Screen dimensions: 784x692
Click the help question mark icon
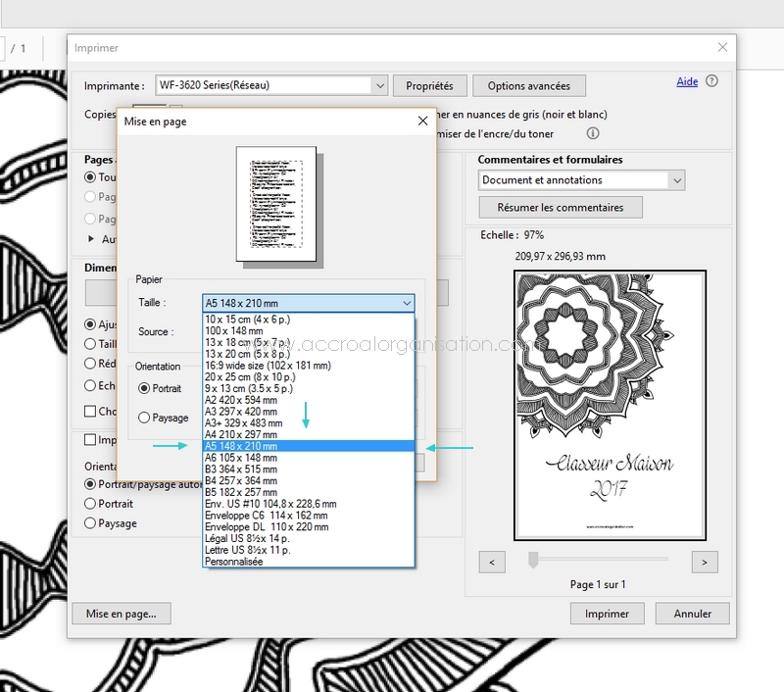[711, 81]
